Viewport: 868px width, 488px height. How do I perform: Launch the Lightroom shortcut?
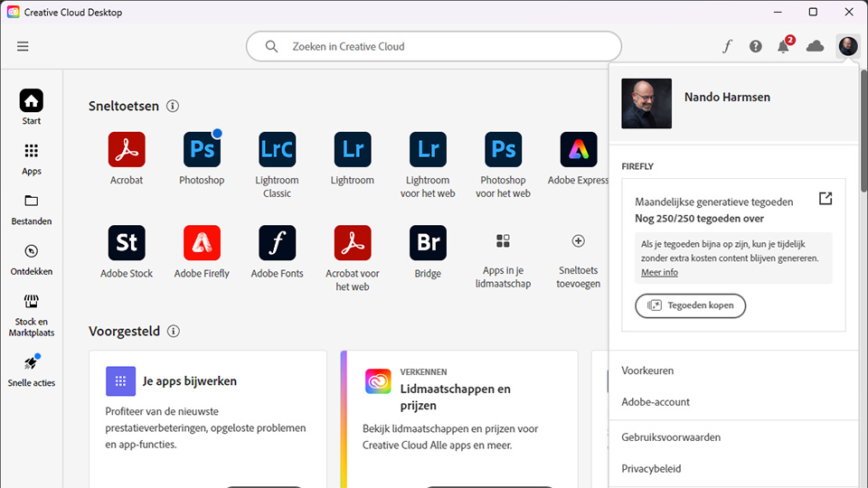(x=353, y=158)
